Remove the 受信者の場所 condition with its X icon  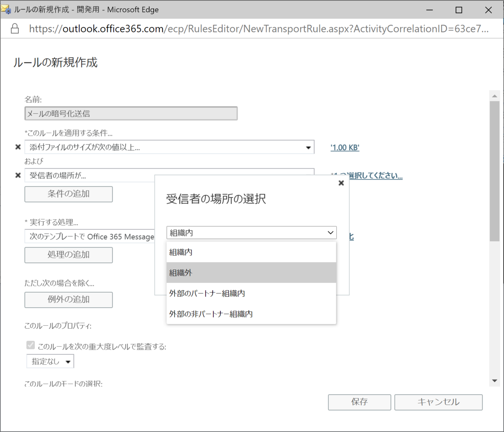18,175
